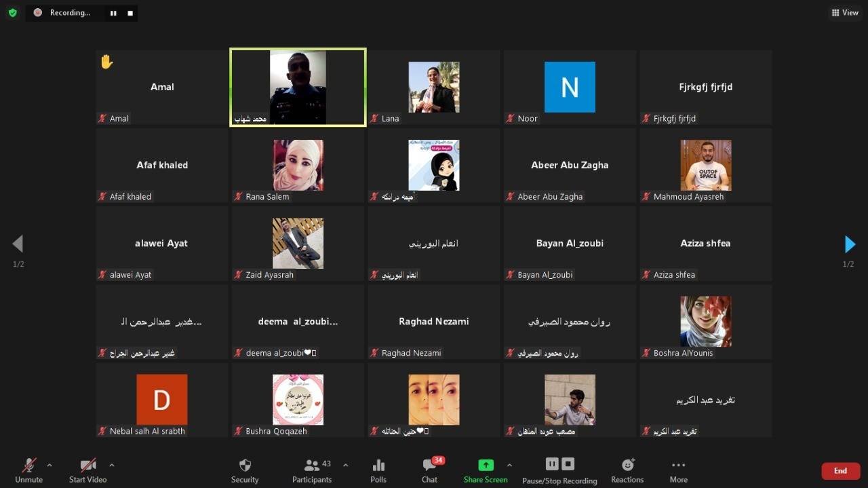Expand share options arrow beside Share Screen
The height and width of the screenshot is (488, 868).
[509, 465]
